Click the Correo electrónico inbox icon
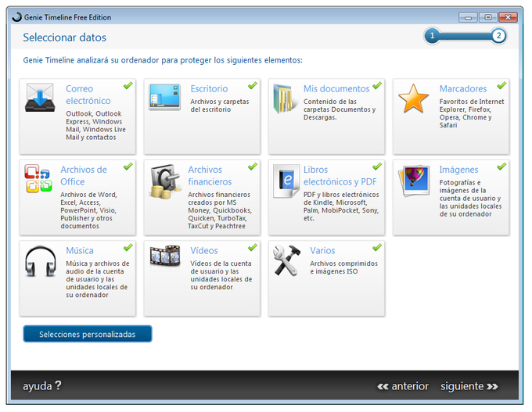Image resolution: width=532 pixels, height=412 pixels. [x=40, y=98]
